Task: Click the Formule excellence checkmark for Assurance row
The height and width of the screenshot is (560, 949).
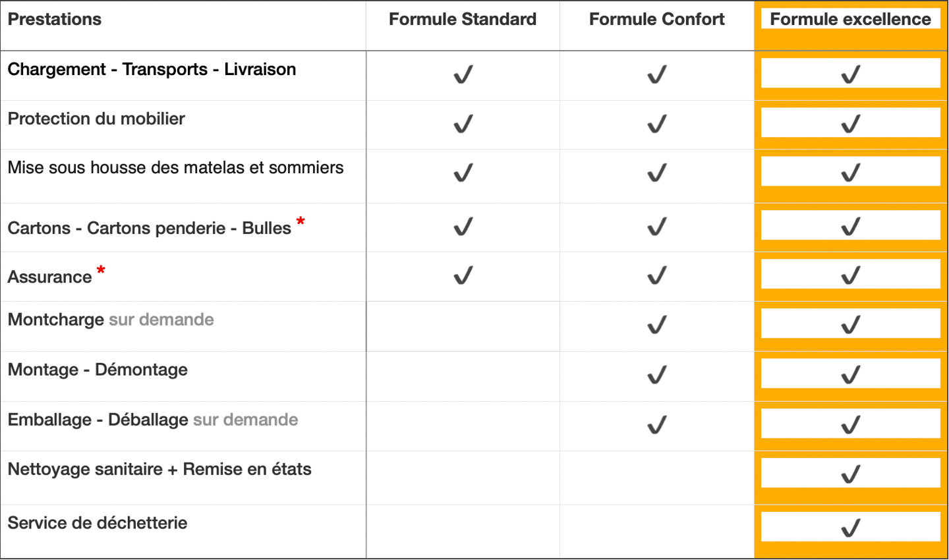Action: tap(851, 275)
